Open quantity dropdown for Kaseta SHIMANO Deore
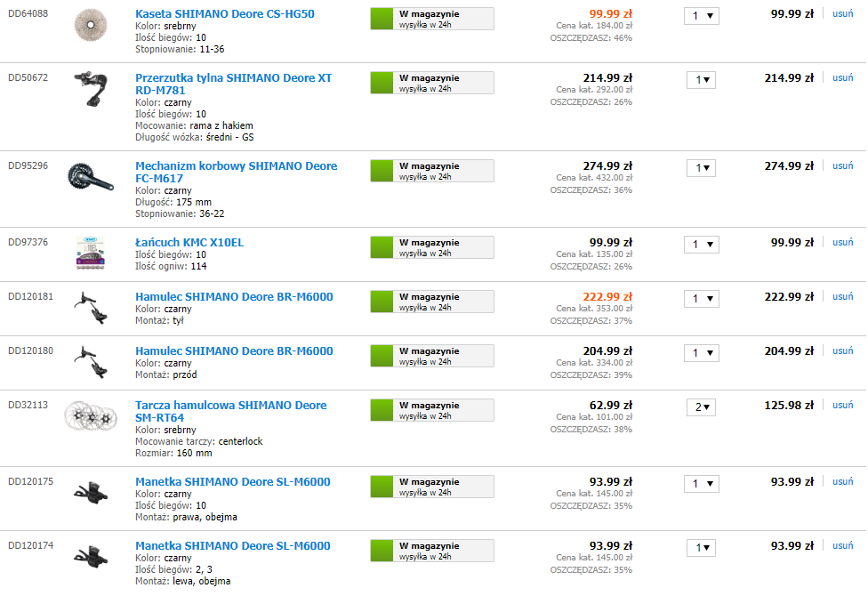Image resolution: width=868 pixels, height=596 pixels. click(x=702, y=16)
